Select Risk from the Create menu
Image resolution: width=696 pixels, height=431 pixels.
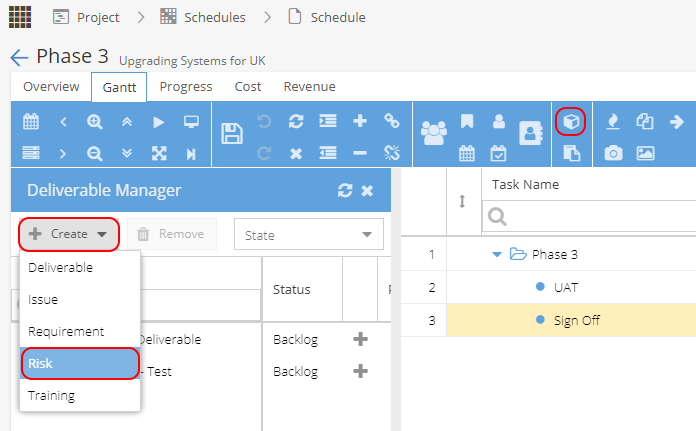pos(80,364)
